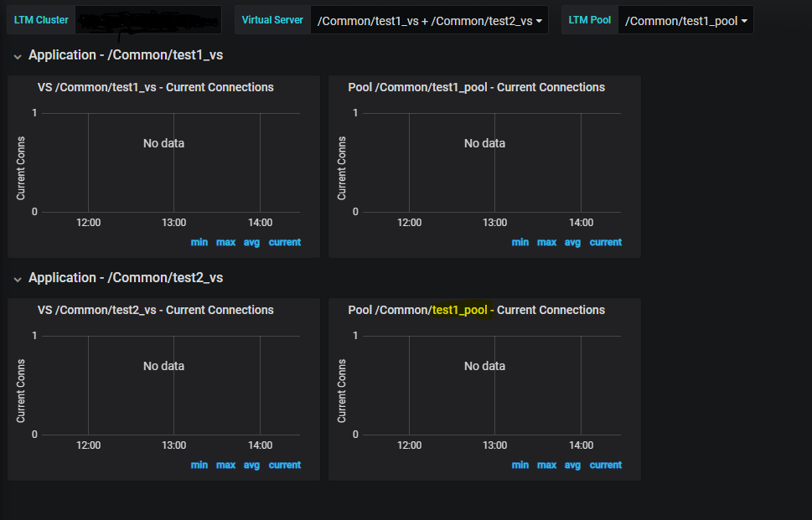Click the LTM Pool variable label
The image size is (812, 520).
[x=590, y=20]
